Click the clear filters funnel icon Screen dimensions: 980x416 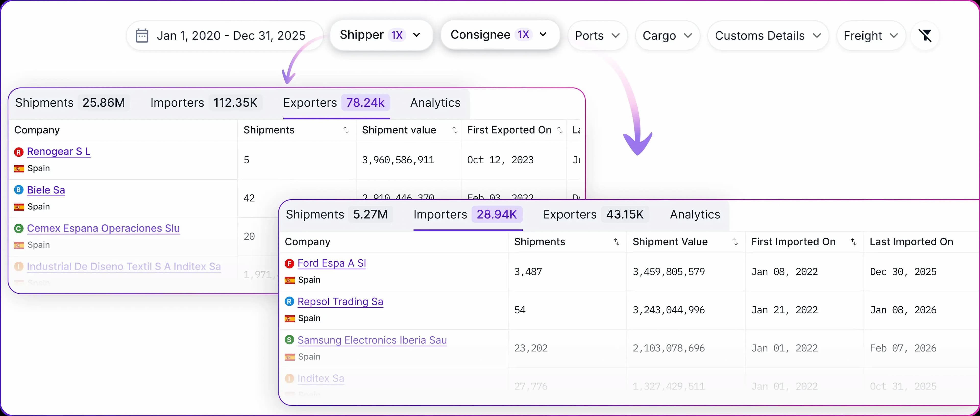925,35
